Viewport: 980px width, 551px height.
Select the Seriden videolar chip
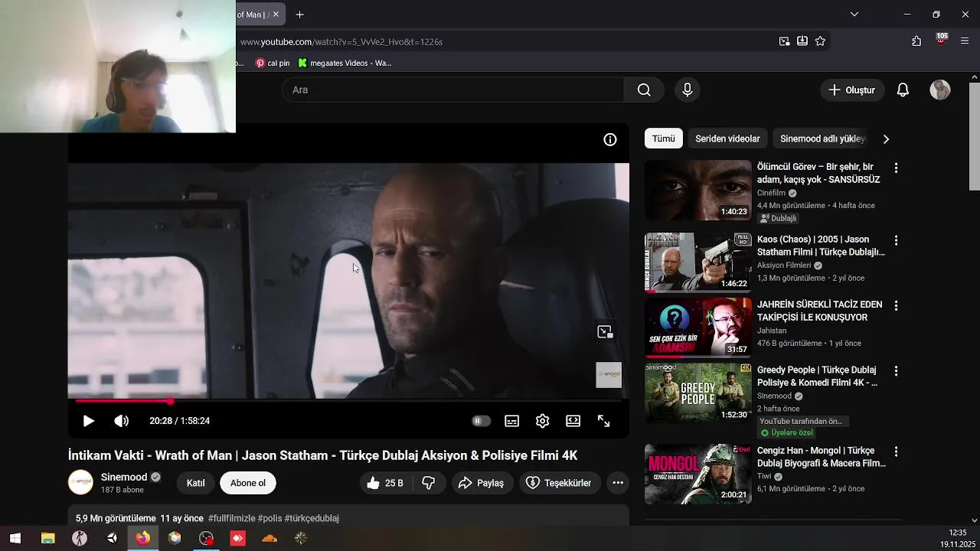click(727, 139)
